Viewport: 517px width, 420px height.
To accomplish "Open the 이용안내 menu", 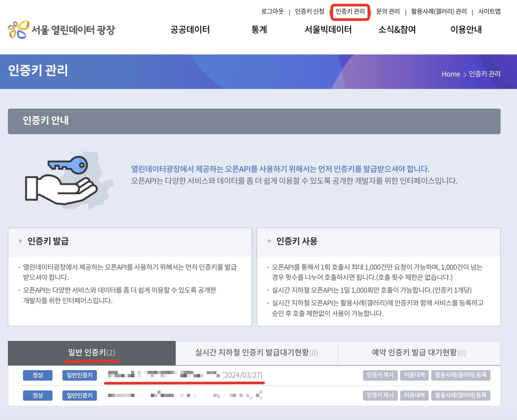I will tap(466, 30).
